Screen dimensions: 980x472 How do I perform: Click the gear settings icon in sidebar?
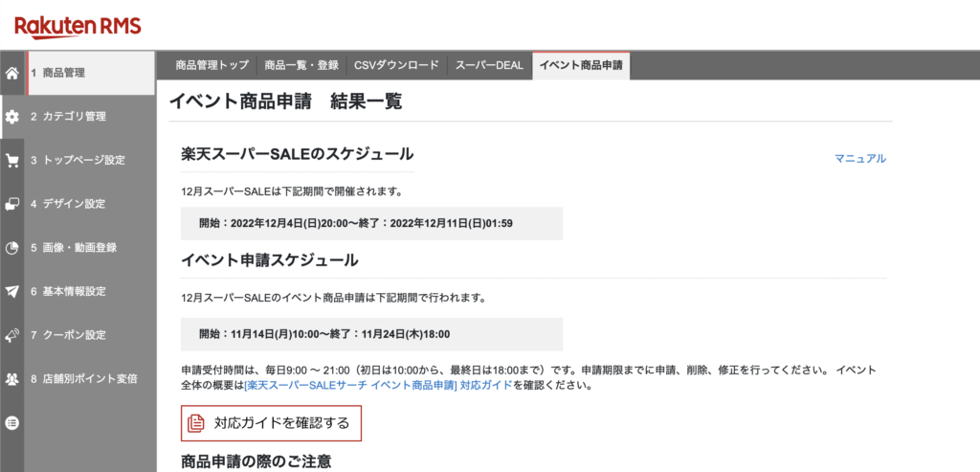12,117
